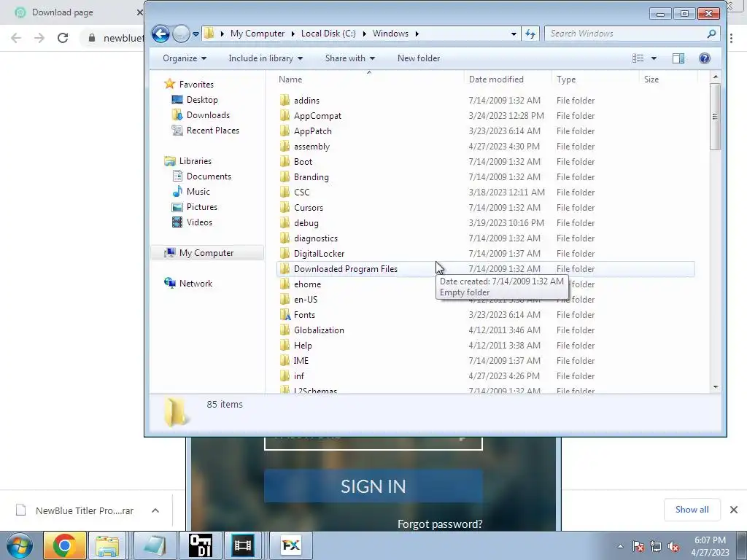Select the Cursors folder
Image resolution: width=747 pixels, height=560 pixels.
tap(309, 208)
